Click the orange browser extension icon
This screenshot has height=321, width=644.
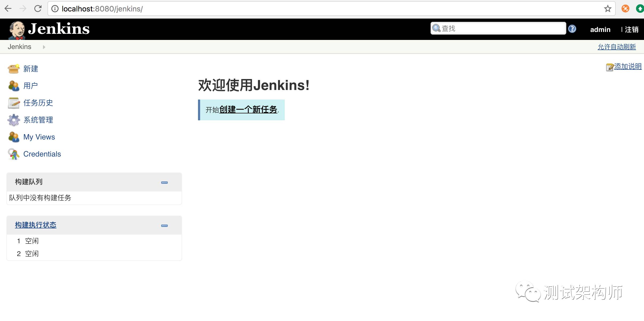click(625, 9)
